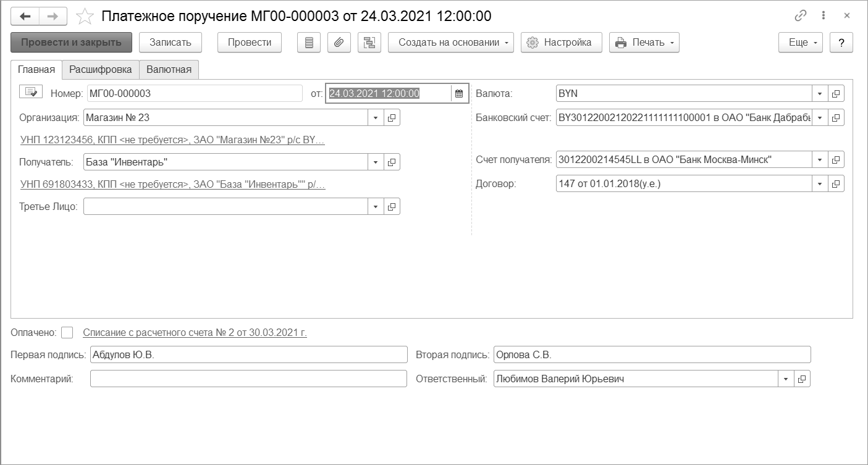Click the empty Комментарий field
This screenshot has height=465, width=868.
click(248, 379)
